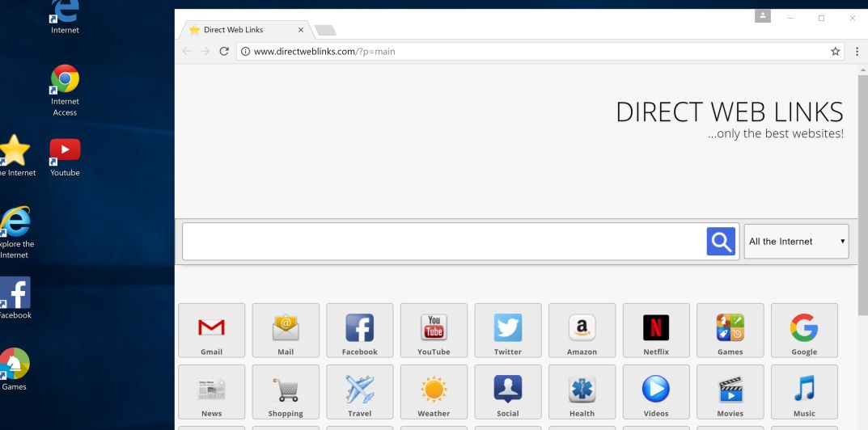This screenshot has width=868, height=430.
Task: Close the Direct Web Links tab
Action: pyautogui.click(x=301, y=30)
